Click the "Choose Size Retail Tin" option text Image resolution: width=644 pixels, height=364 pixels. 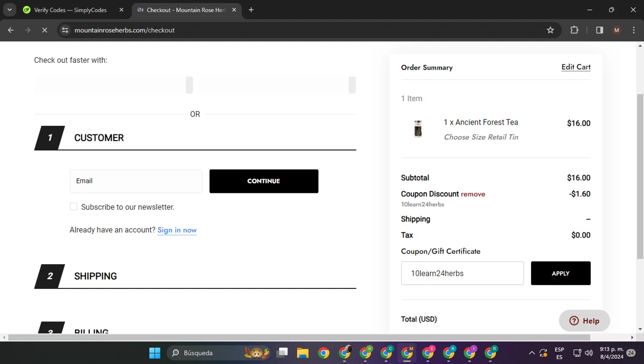click(481, 137)
